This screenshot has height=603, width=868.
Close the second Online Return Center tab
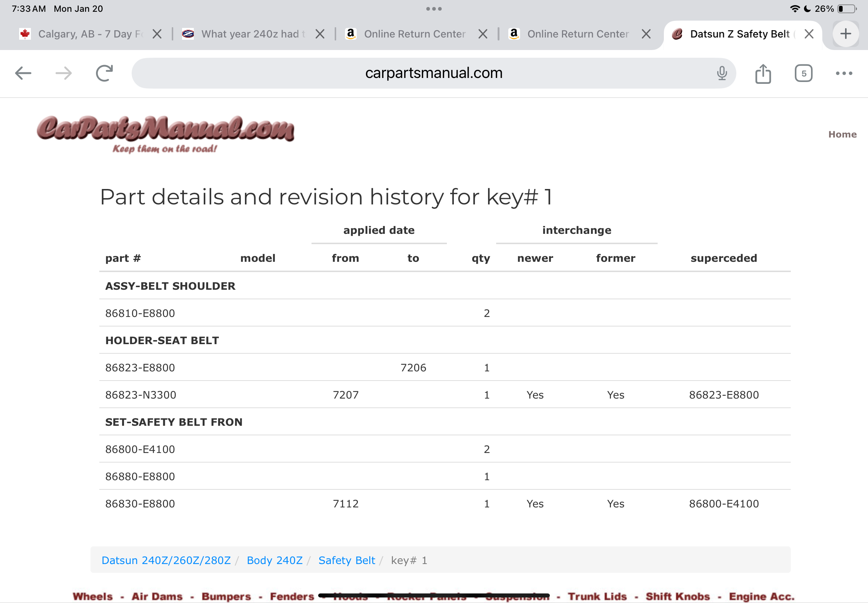[646, 34]
